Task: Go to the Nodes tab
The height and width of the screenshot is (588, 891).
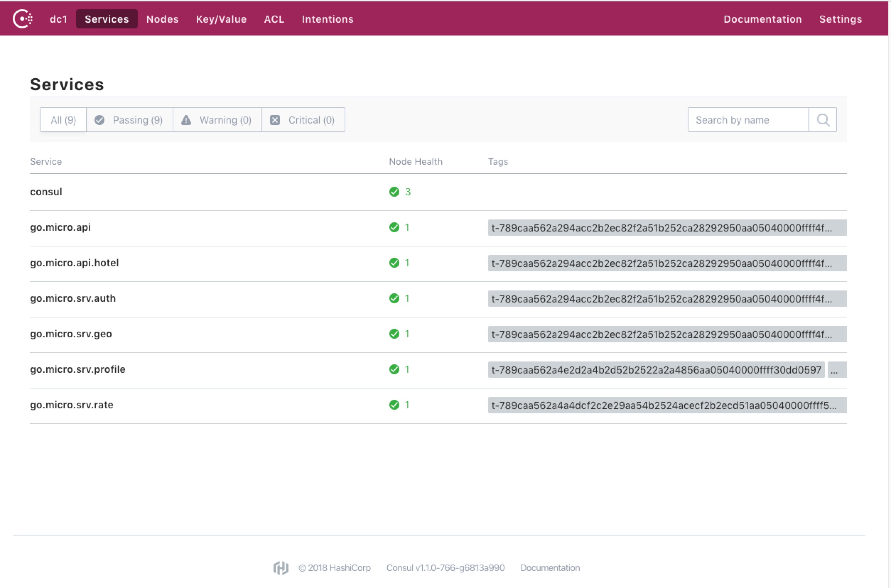Action: coord(162,19)
